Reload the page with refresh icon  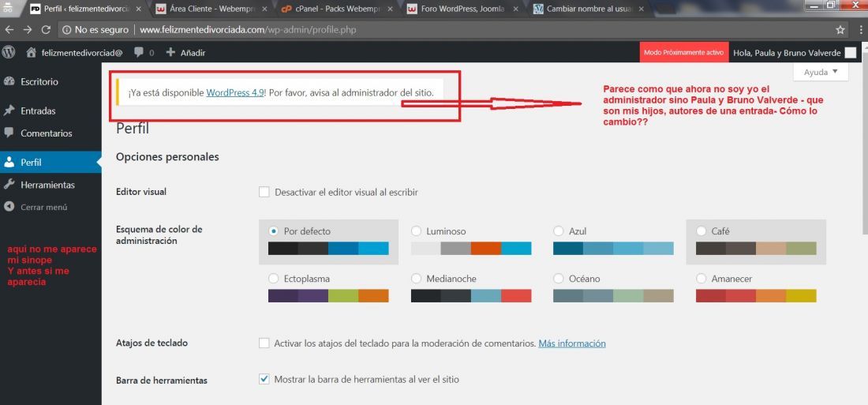point(46,30)
